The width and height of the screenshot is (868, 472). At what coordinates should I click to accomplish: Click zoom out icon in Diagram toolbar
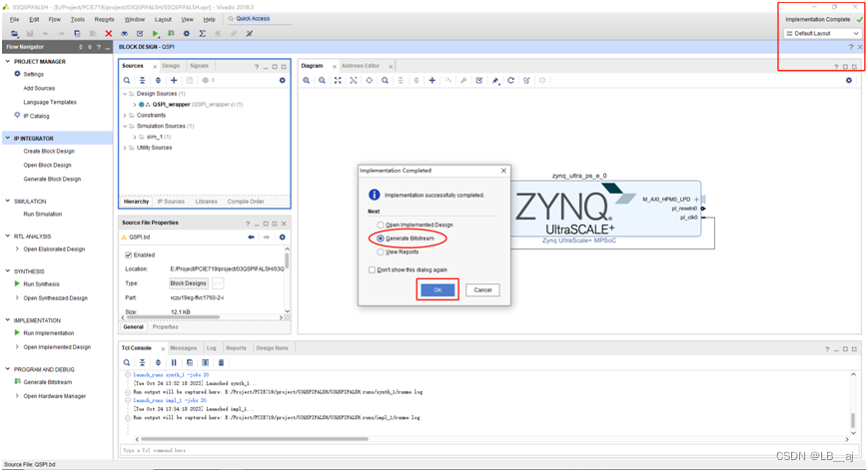click(322, 80)
